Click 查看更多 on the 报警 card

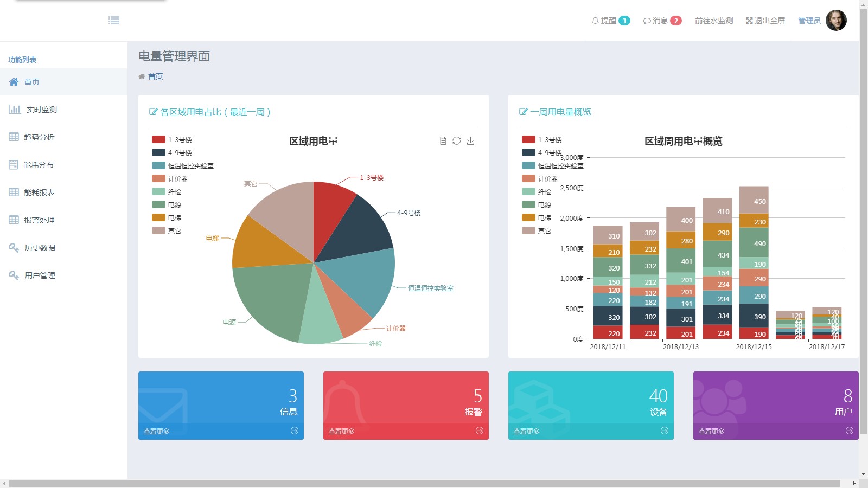[342, 431]
